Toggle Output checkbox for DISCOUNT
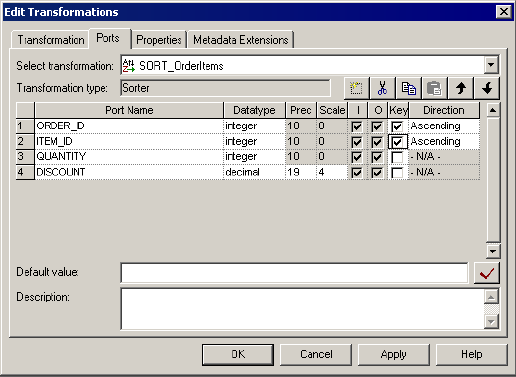This screenshot has height=377, width=516. [x=377, y=173]
